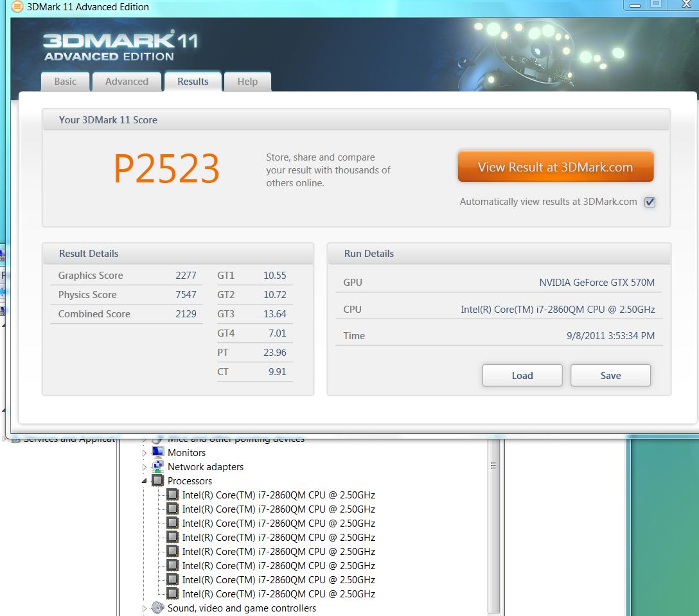Uncheck Automatically view results at 3DMark.com
This screenshot has height=616, width=699.
point(650,202)
